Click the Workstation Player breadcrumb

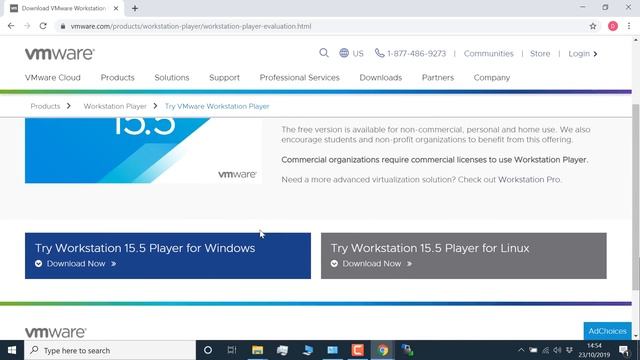115,106
